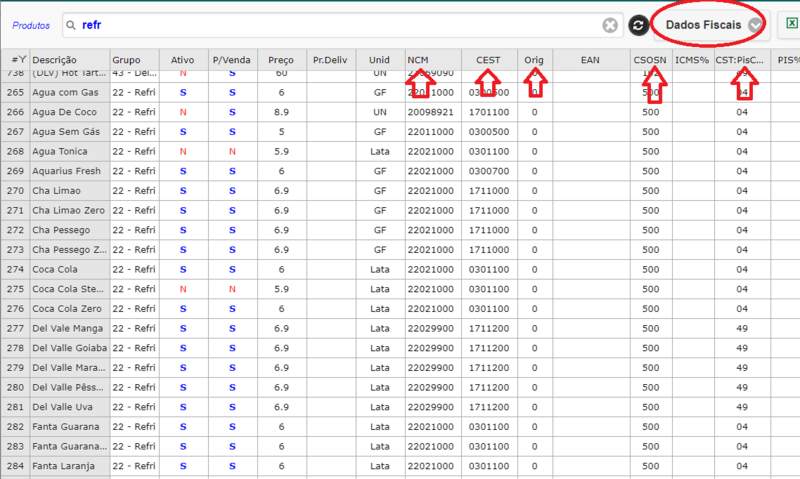Select the Cha Limao Zero description cell
The width and height of the screenshot is (800, 479).
70,210
